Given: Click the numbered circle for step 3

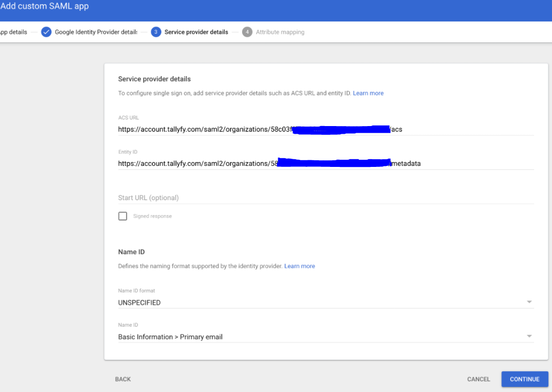Looking at the screenshot, I should pyautogui.click(x=155, y=32).
